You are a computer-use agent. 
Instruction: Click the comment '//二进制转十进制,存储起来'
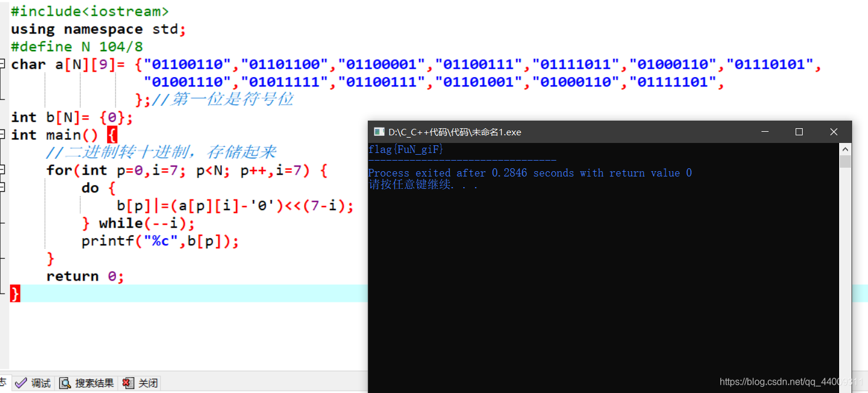point(161,152)
